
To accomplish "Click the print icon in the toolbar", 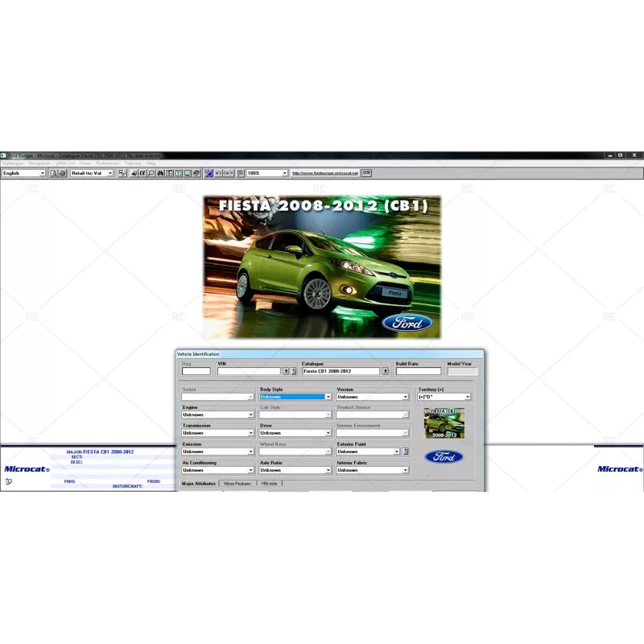I will point(62,173).
